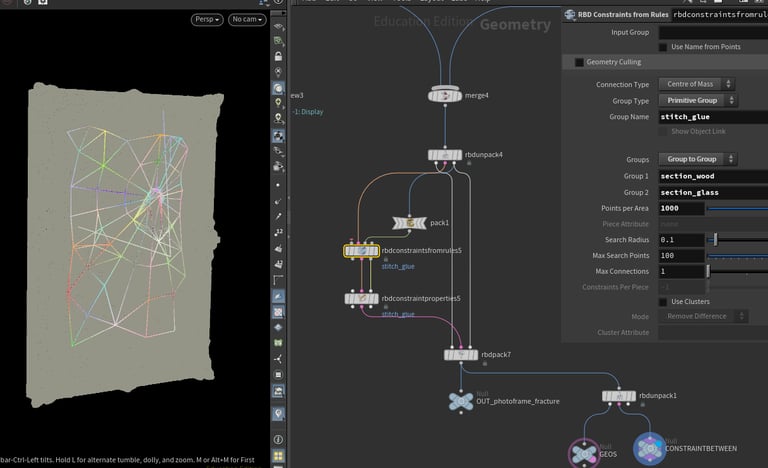
Task: Open Group Type dropdown showing Primitive Group
Action: tap(698, 100)
